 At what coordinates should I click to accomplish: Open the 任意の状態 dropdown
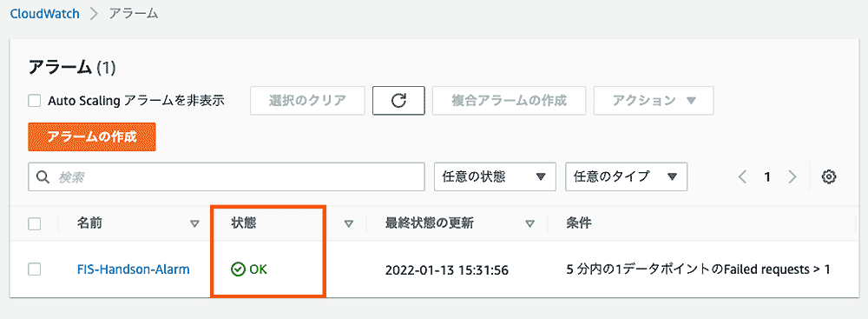496,177
